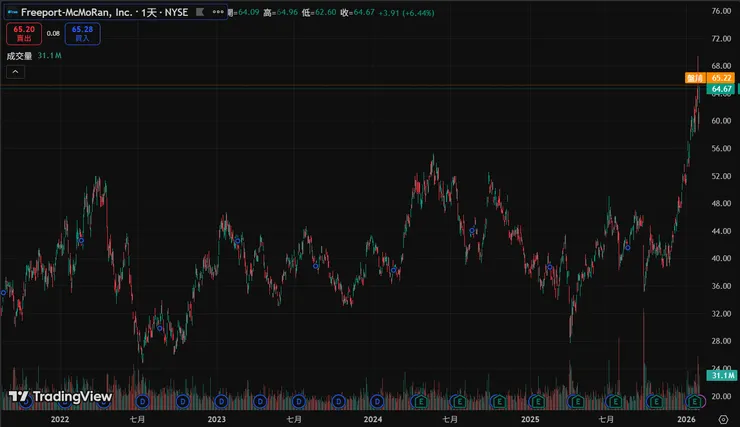Click the earnings E marker above 2025
Screen dimensions: 740x427
click(x=537, y=402)
